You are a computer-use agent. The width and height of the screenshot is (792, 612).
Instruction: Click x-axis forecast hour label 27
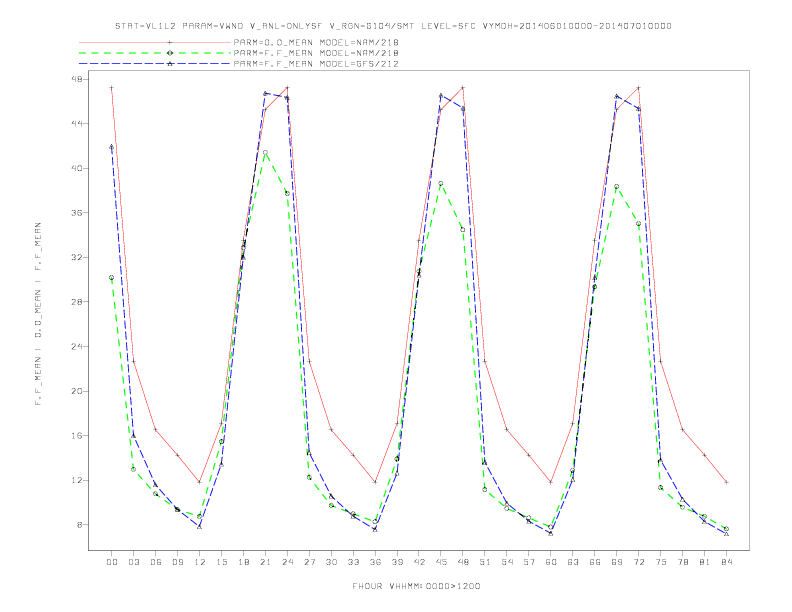[x=309, y=562]
